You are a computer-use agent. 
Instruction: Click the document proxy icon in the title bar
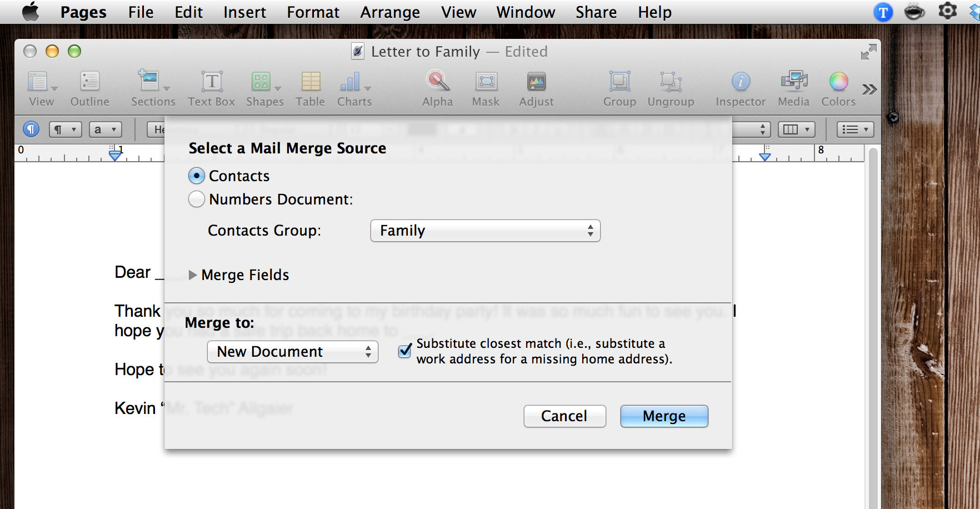click(x=358, y=52)
